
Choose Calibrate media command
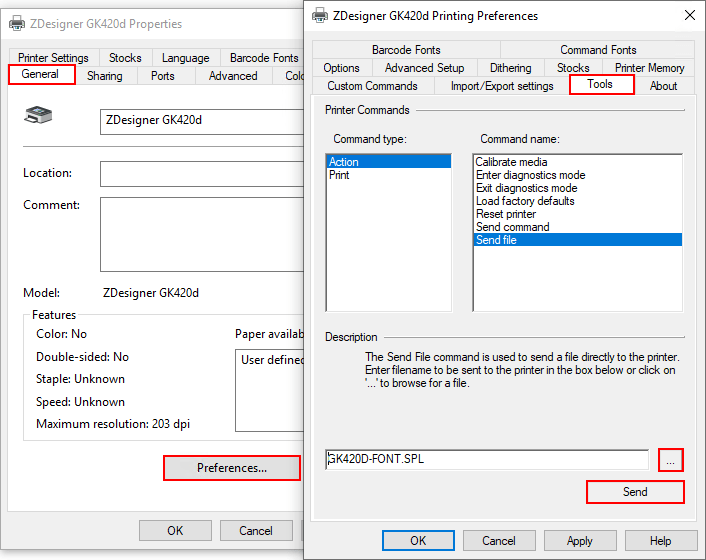coord(578,162)
